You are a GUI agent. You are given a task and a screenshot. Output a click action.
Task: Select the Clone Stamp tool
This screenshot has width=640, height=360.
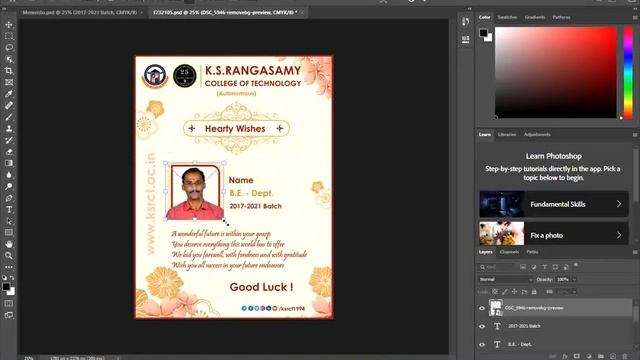(x=9, y=128)
